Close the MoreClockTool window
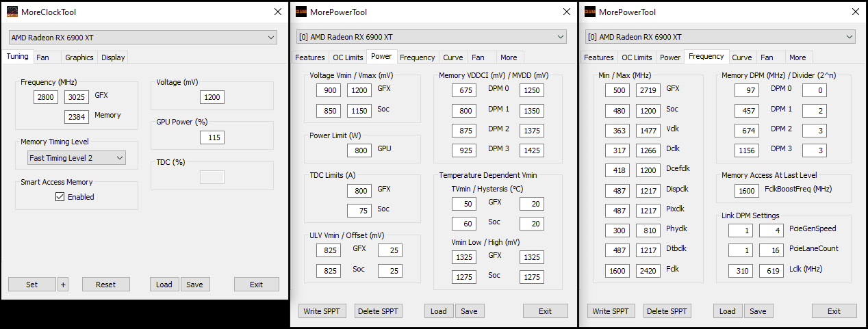The width and height of the screenshot is (868, 329). (x=277, y=12)
